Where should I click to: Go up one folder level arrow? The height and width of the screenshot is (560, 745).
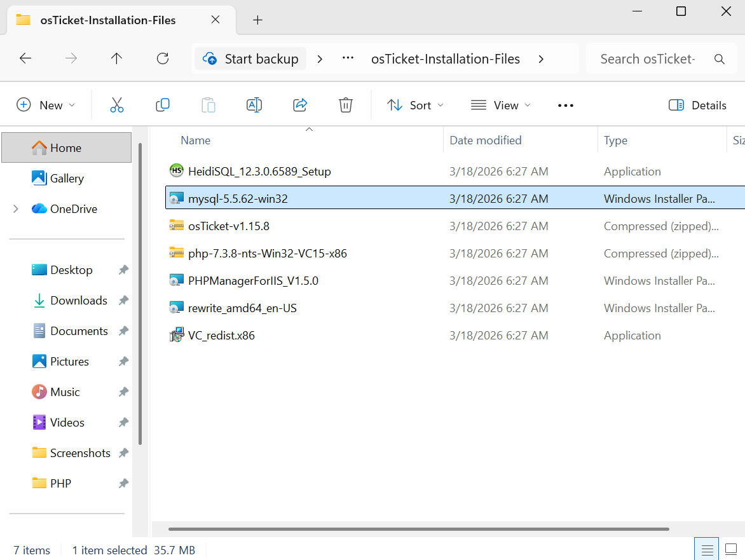click(116, 58)
